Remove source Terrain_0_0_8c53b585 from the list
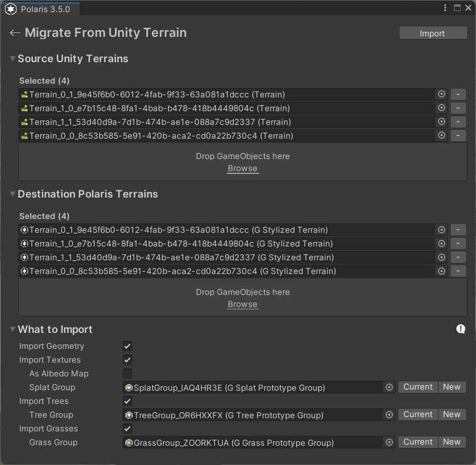 (458, 136)
